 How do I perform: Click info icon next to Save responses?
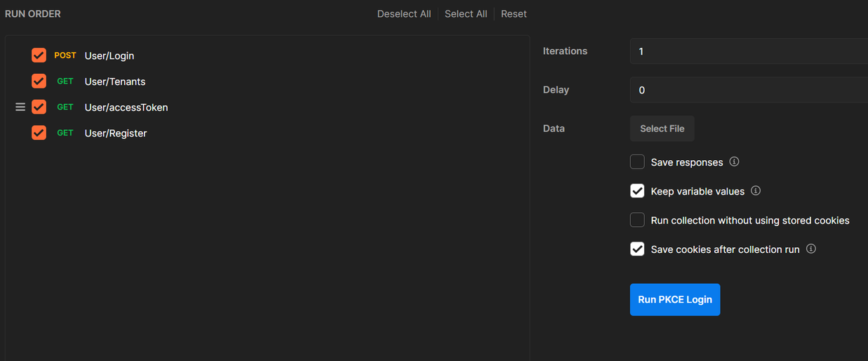point(734,162)
